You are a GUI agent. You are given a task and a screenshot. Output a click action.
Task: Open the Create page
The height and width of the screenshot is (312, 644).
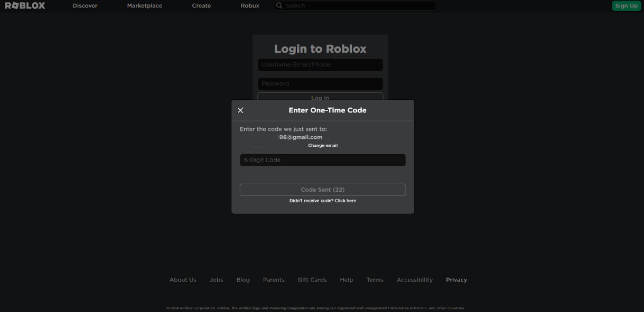(201, 6)
